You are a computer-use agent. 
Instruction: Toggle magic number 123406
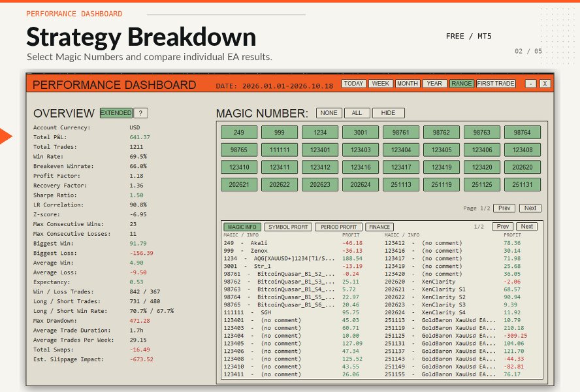click(x=481, y=150)
